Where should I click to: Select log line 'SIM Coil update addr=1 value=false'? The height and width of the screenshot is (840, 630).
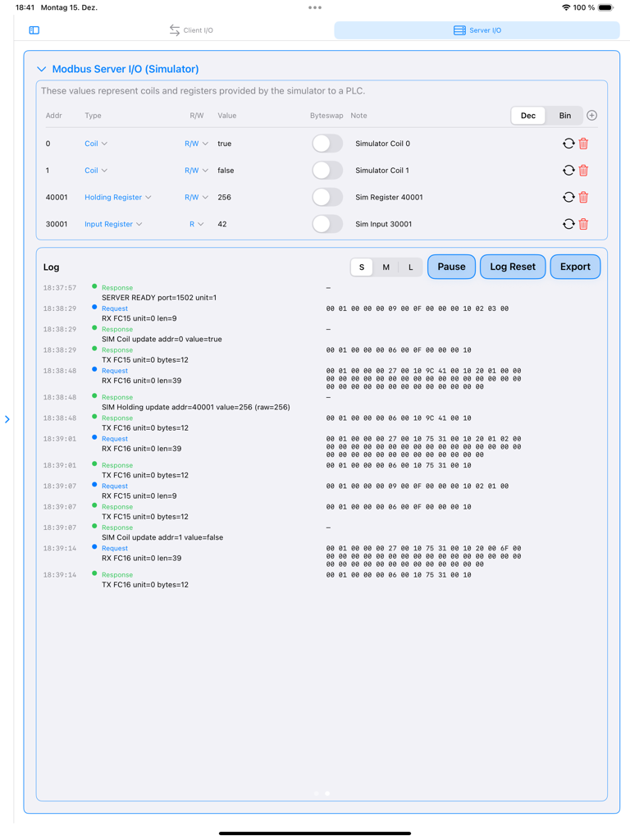[162, 537]
